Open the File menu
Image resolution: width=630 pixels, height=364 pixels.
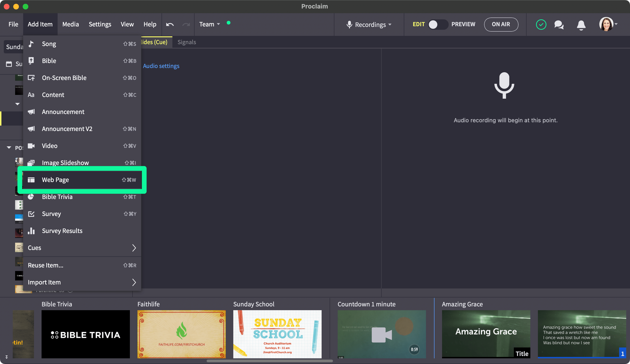click(x=13, y=24)
